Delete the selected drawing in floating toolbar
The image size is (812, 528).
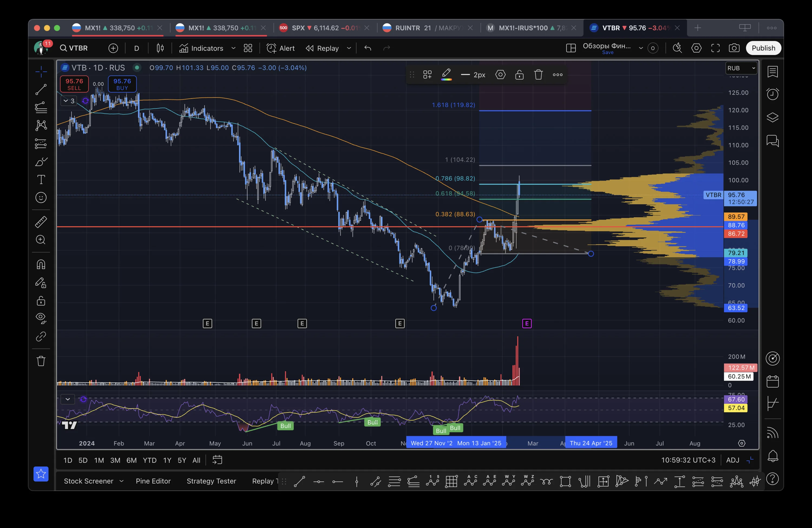tap(538, 75)
